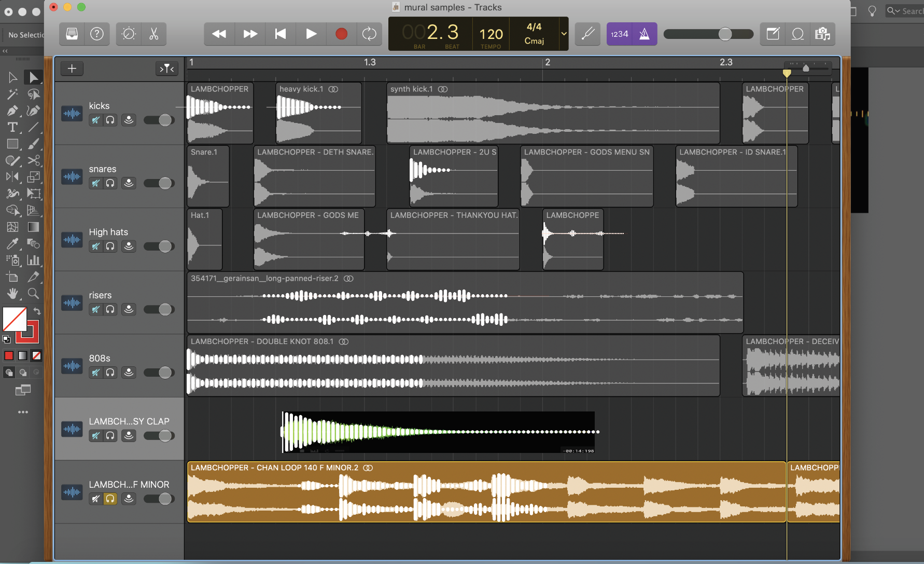This screenshot has height=564, width=924.
Task: Open Illustrator Edit Toolbar three dots
Action: pos(23,412)
